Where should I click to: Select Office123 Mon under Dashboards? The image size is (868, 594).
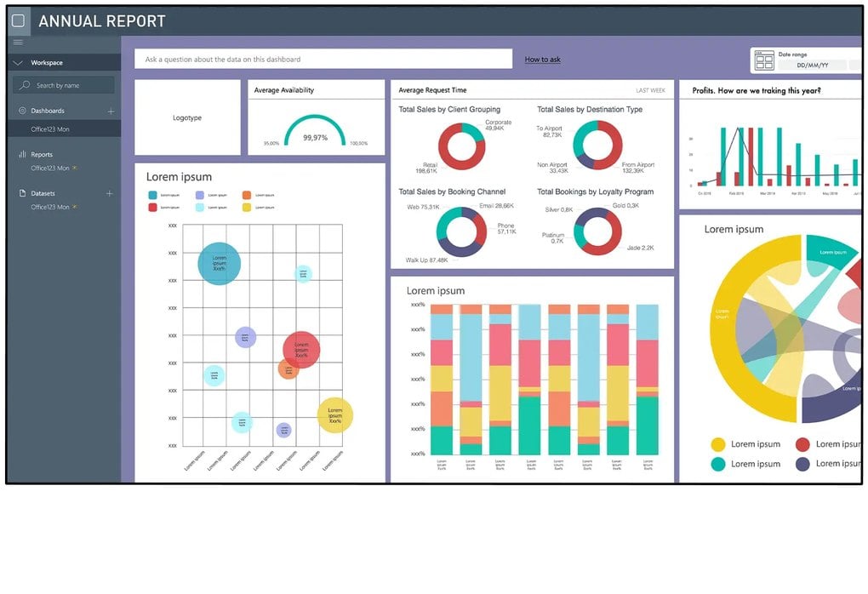tap(50, 129)
